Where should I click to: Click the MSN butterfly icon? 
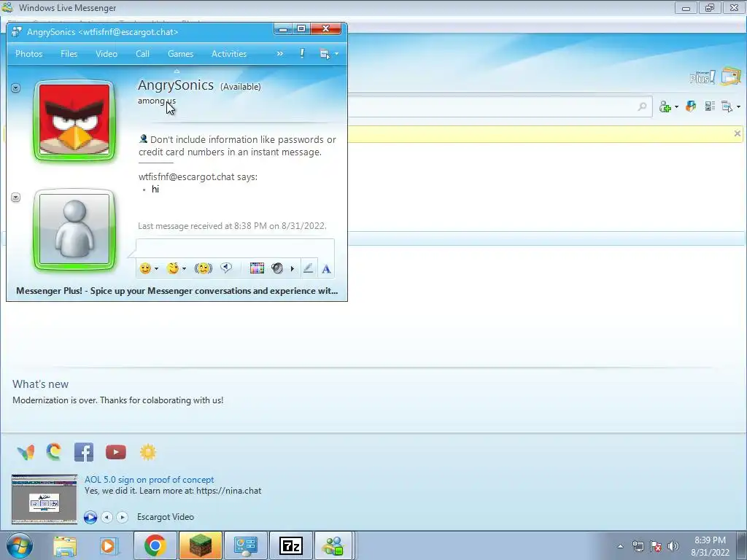26,452
